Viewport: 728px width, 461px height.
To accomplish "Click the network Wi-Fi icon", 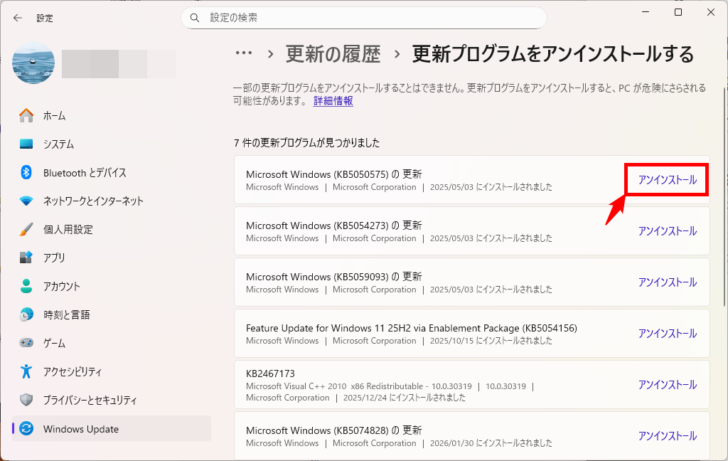I will click(26, 201).
